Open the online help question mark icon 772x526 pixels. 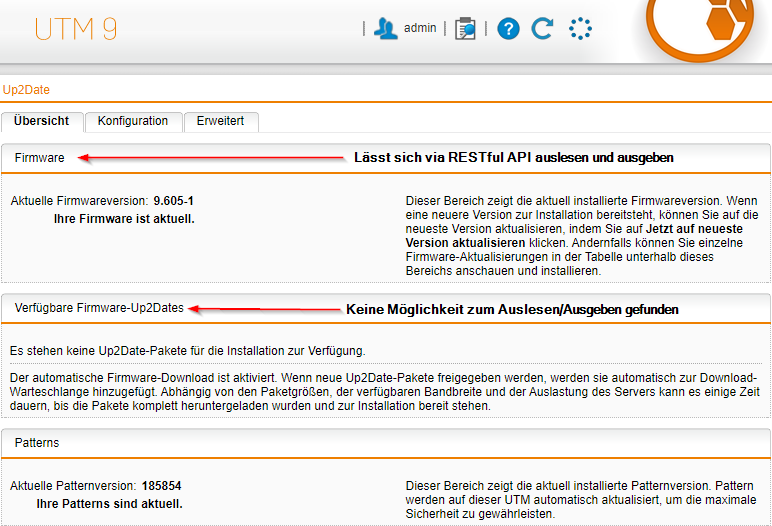(x=508, y=29)
